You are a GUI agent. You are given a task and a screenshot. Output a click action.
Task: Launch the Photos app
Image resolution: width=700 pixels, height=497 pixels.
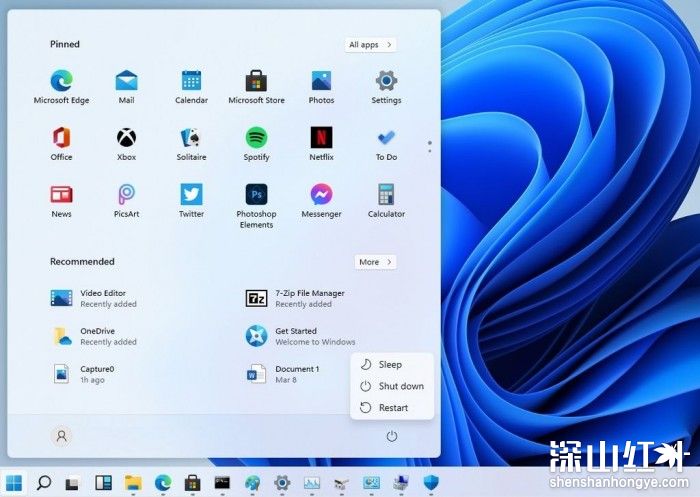321,87
